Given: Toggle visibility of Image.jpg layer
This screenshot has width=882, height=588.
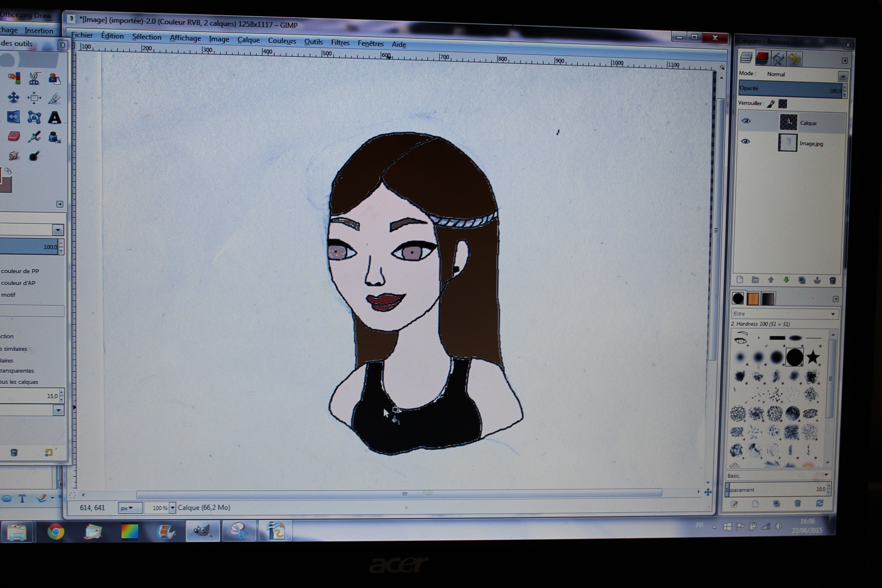Looking at the screenshot, I should point(746,141).
